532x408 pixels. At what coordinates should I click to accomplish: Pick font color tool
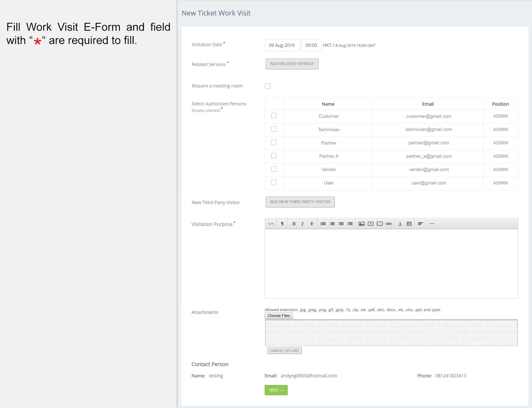tap(400, 224)
